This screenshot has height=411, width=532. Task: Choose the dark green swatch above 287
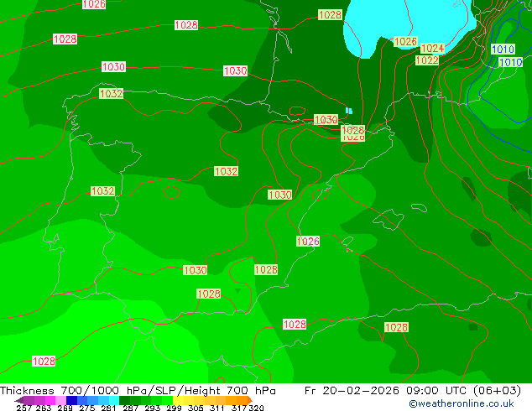click(x=124, y=400)
